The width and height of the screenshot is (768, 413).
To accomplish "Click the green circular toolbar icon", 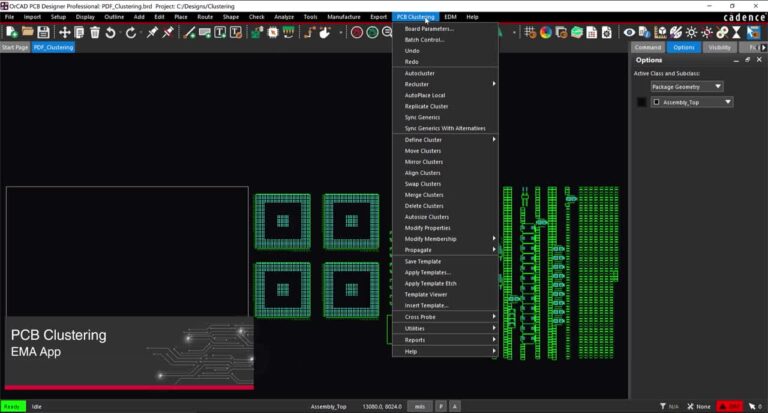I will coord(372,32).
